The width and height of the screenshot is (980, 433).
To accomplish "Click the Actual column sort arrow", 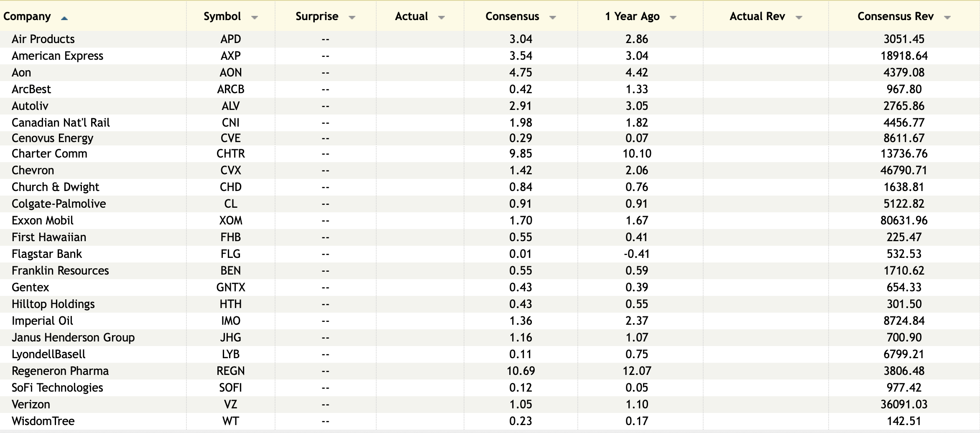I will click(441, 18).
